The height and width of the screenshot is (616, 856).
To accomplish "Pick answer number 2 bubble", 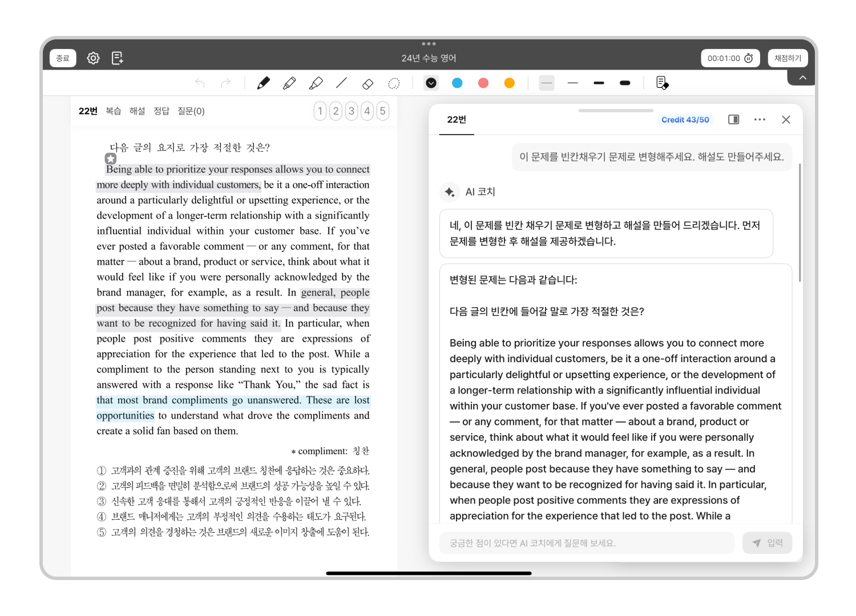I will click(336, 111).
